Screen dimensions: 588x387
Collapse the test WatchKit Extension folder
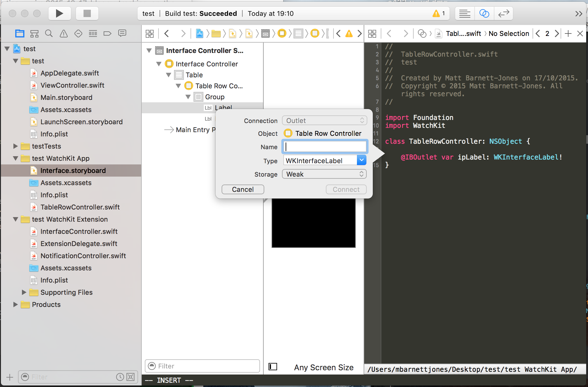click(x=15, y=219)
